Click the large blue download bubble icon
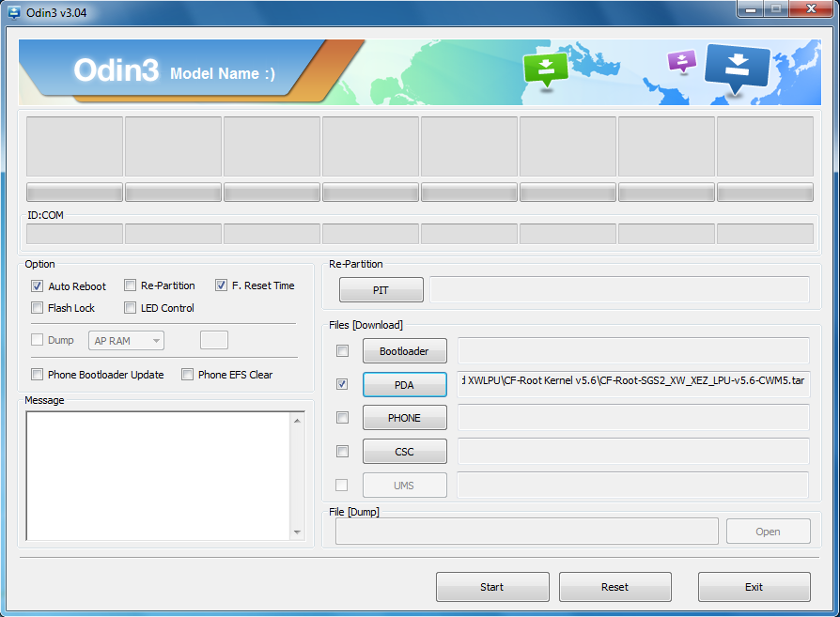840x617 pixels. [738, 69]
